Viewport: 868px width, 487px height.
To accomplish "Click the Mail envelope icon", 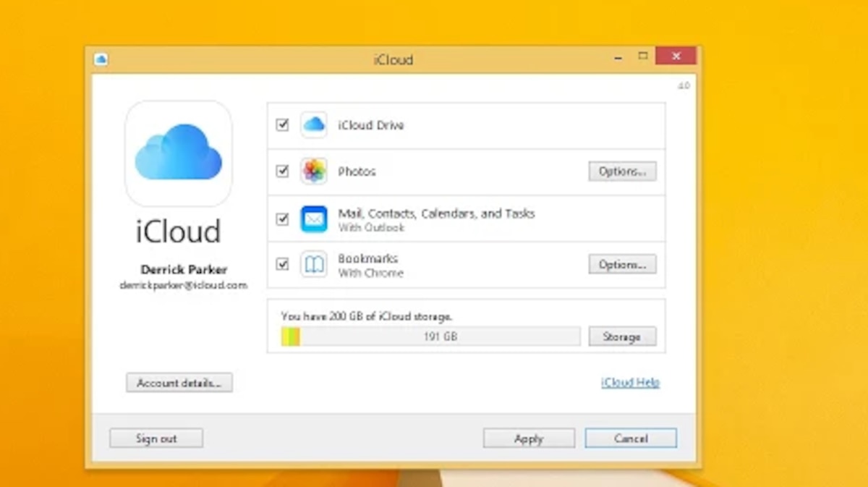I will coord(314,219).
